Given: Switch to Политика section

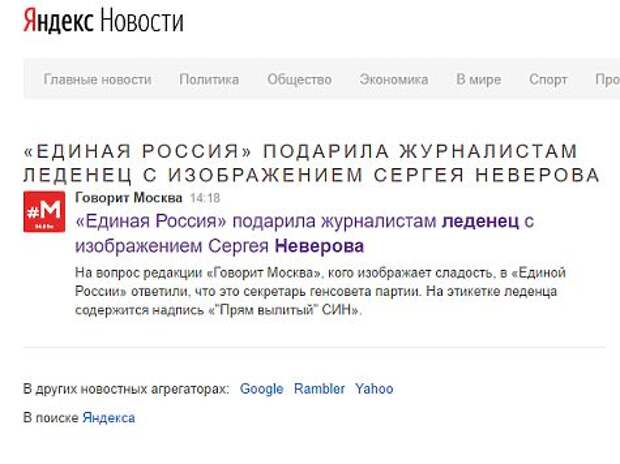Looking at the screenshot, I should point(209,80).
